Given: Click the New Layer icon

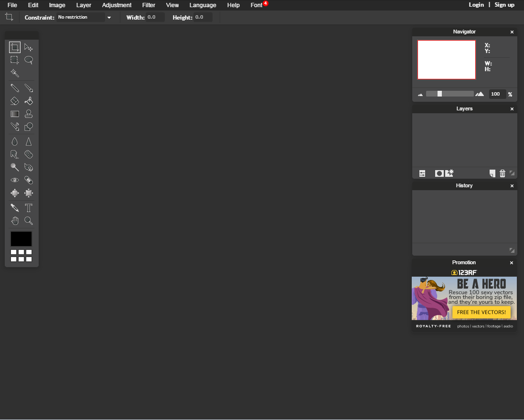Looking at the screenshot, I should 492,173.
